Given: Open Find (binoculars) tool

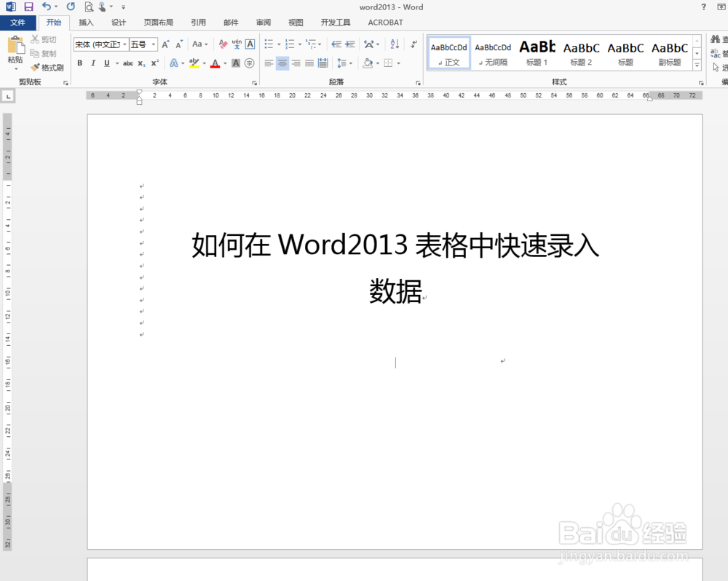Looking at the screenshot, I should pyautogui.click(x=716, y=40).
